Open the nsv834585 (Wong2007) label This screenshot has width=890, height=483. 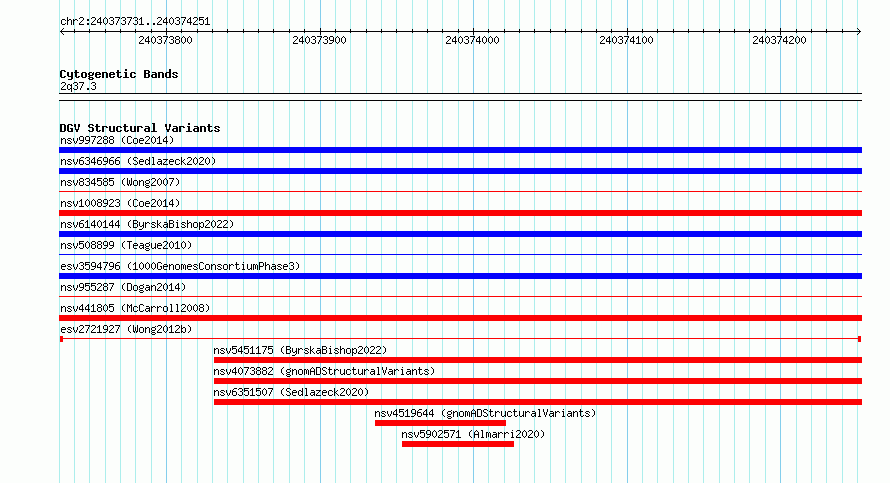tap(120, 182)
